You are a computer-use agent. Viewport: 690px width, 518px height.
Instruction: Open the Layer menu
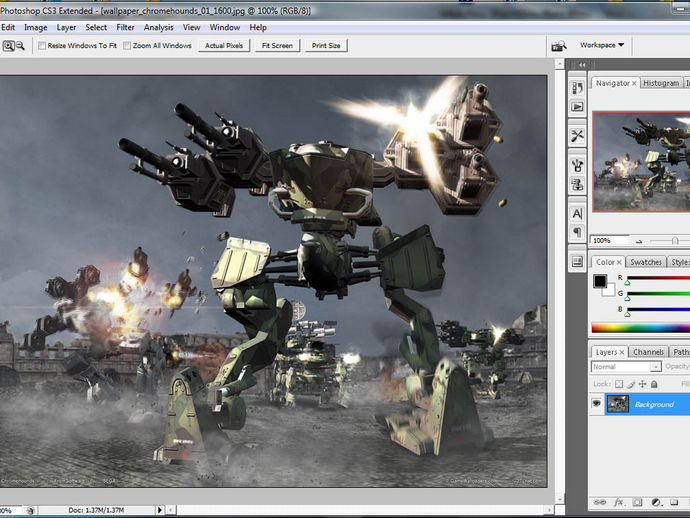point(66,27)
